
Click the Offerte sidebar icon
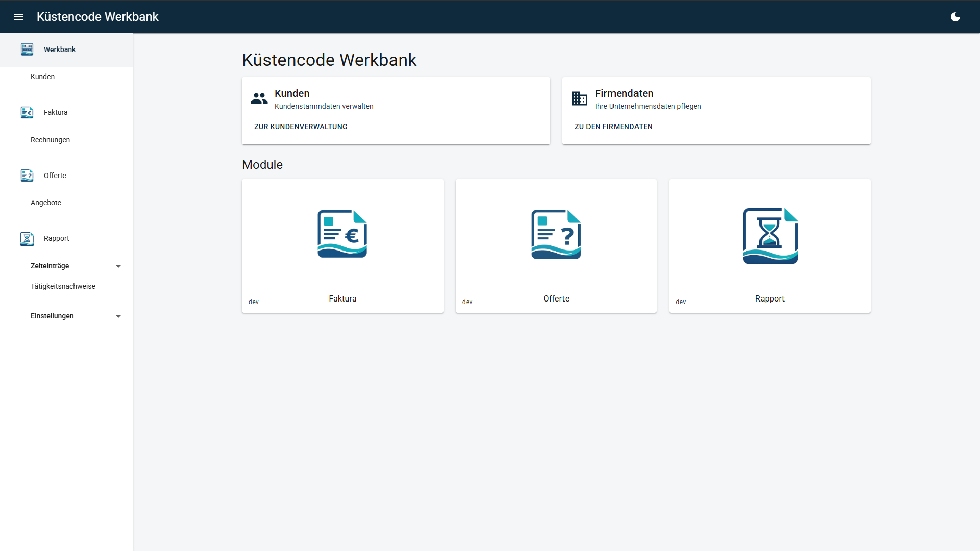click(x=27, y=176)
